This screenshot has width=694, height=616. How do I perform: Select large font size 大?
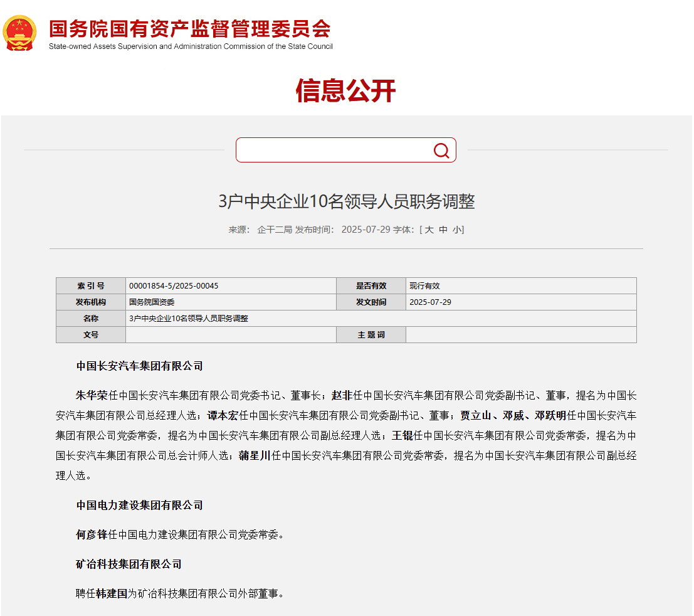pos(429,230)
